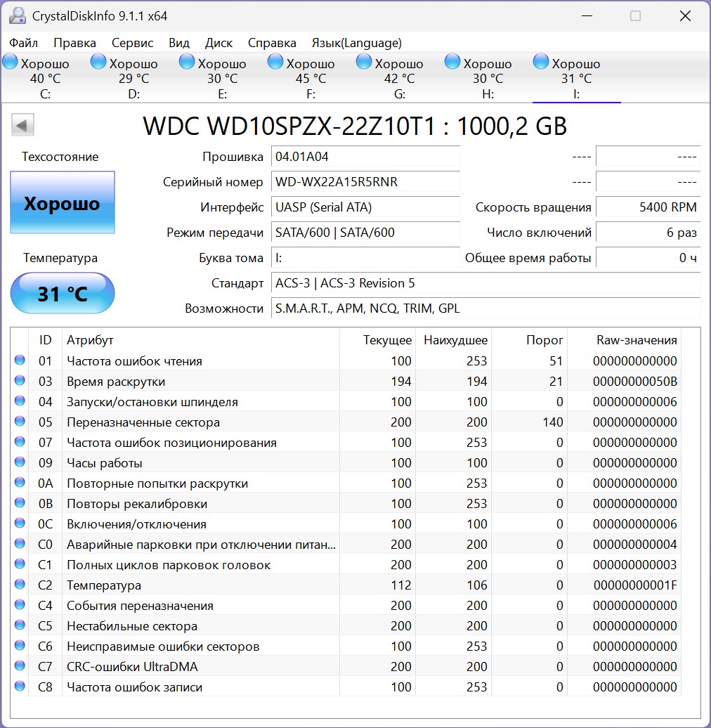Select disk H: status orb at 30 °C
Viewport: 711px width, 728px height.
[x=452, y=62]
